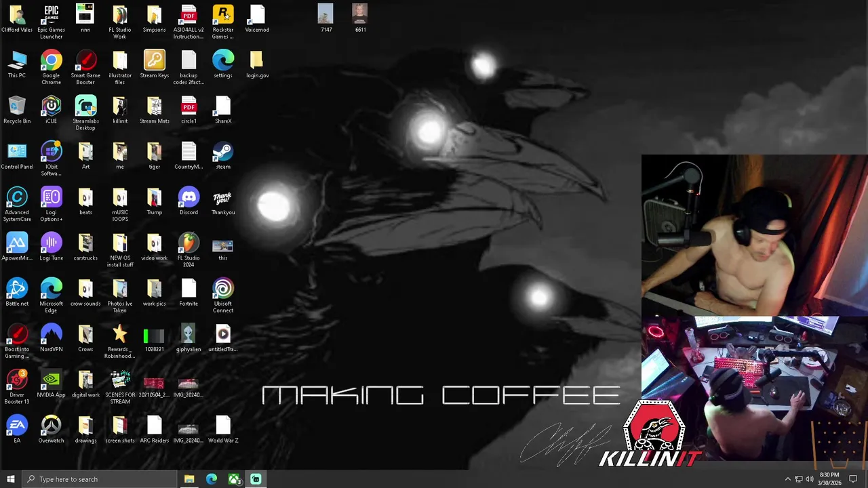The width and height of the screenshot is (868, 488).
Task: Open the Control Panel shortcut
Action: [17, 156]
